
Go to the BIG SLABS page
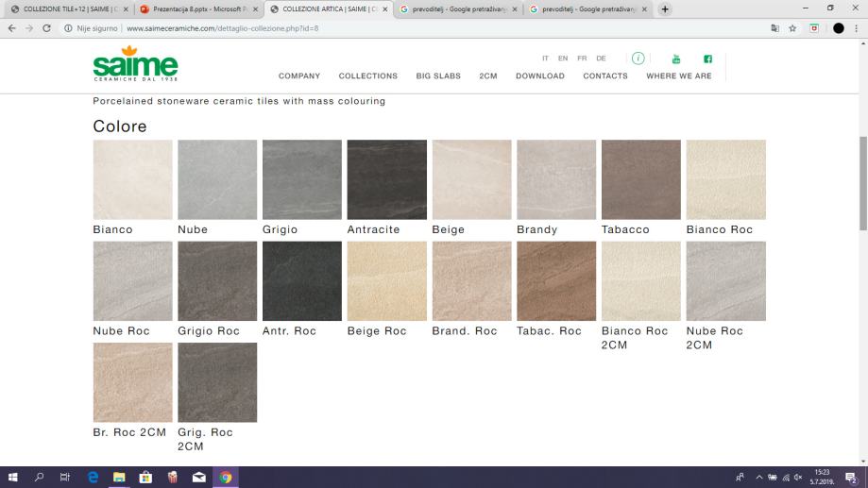pyautogui.click(x=437, y=76)
